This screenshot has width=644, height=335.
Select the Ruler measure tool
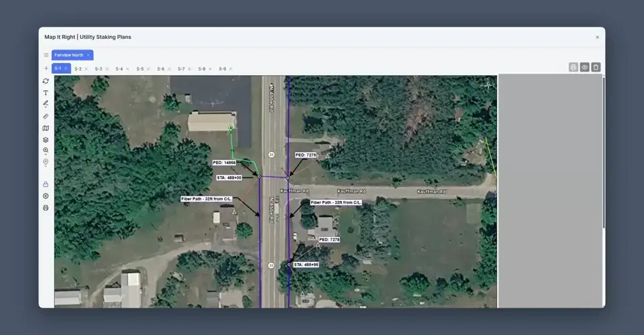tap(46, 117)
